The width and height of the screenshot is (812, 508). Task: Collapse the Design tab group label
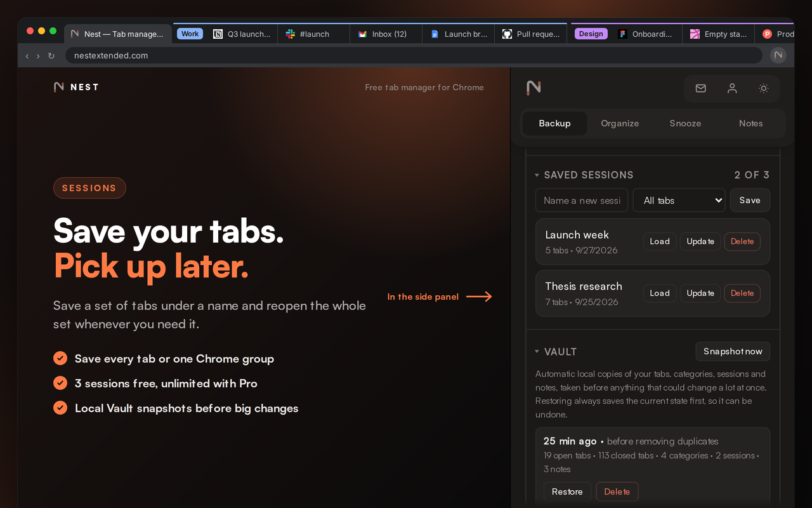(x=591, y=34)
